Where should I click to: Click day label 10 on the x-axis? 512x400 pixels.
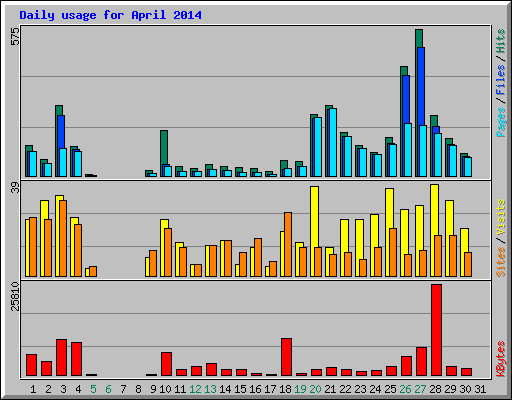[x=165, y=389]
